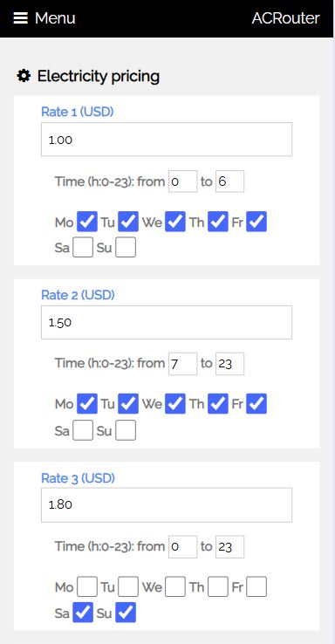Select Rate 2 'from' hour field showing 7
Image resolution: width=335 pixels, height=644 pixels.
tap(182, 364)
